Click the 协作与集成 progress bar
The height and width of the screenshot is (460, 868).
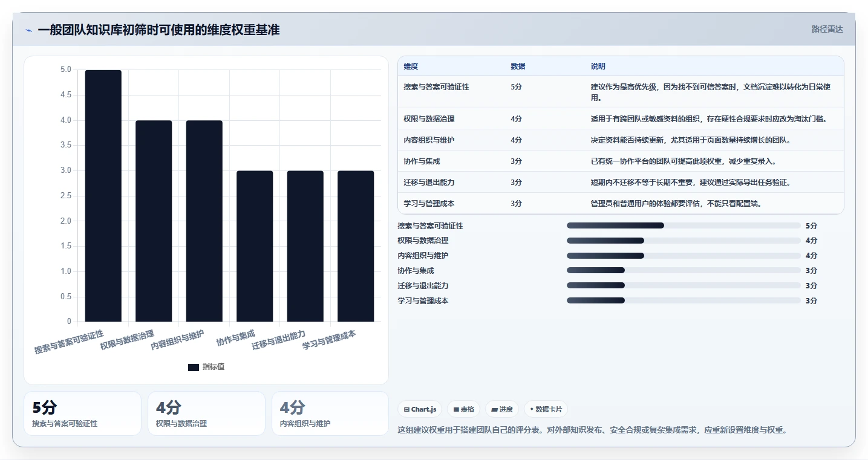(x=684, y=271)
